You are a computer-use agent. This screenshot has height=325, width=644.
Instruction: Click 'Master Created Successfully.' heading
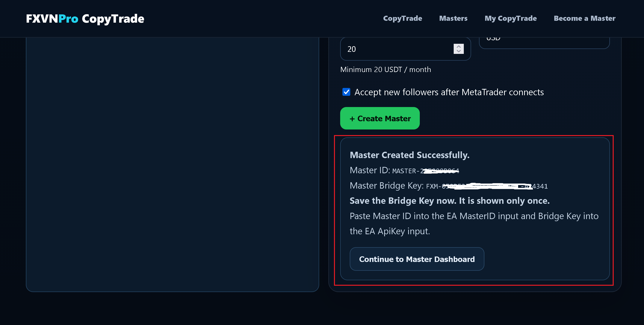pos(409,155)
